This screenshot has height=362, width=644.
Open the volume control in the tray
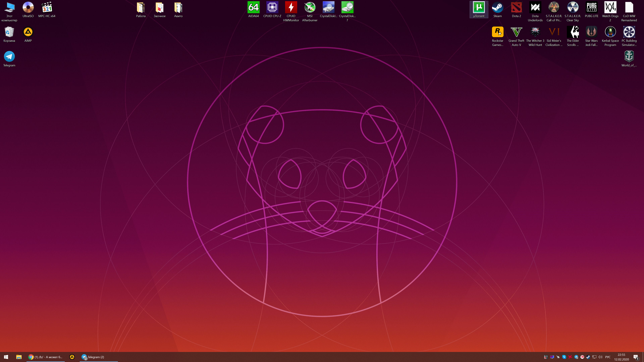point(600,357)
